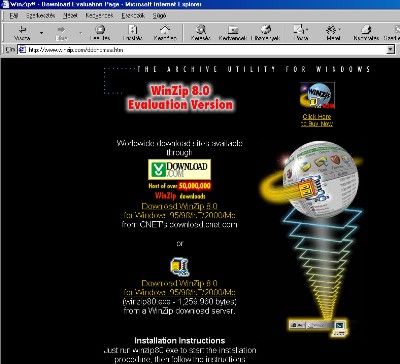Viewport: 400px width, 364px height.
Task: Go to the Home page (Kezdőlap) icon
Action: pos(165,30)
